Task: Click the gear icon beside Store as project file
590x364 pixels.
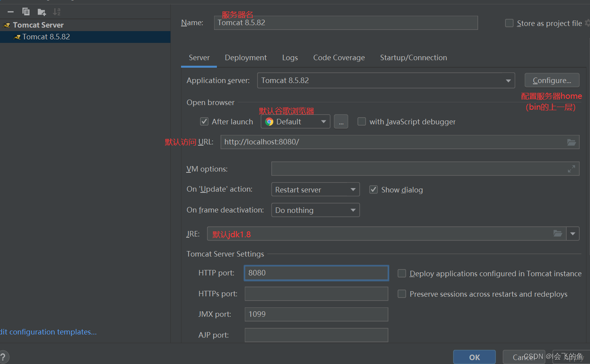Action: pos(587,23)
